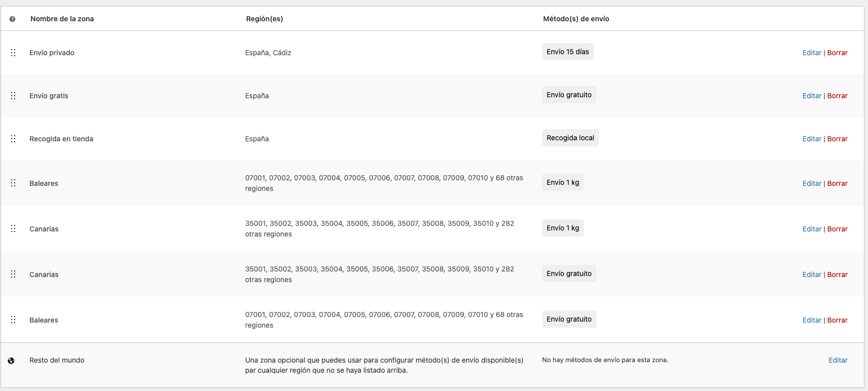
Task: Click the help question mark icon in header
Action: (12, 19)
